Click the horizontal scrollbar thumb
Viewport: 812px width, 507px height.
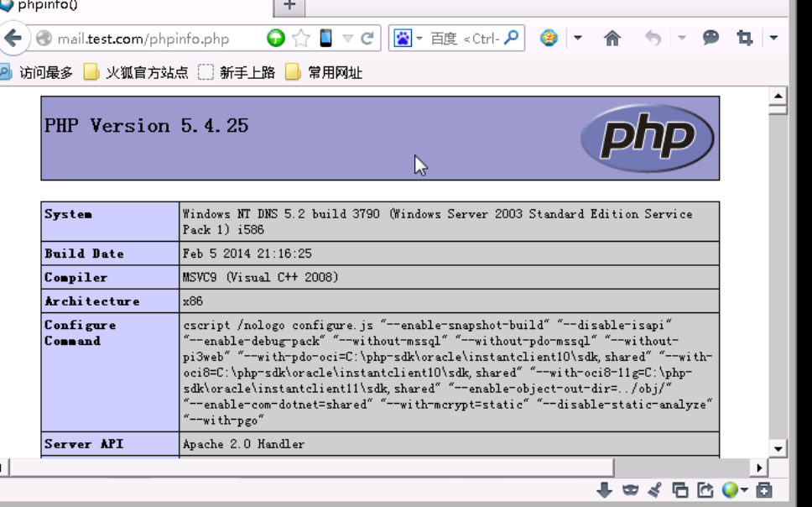coord(310,468)
